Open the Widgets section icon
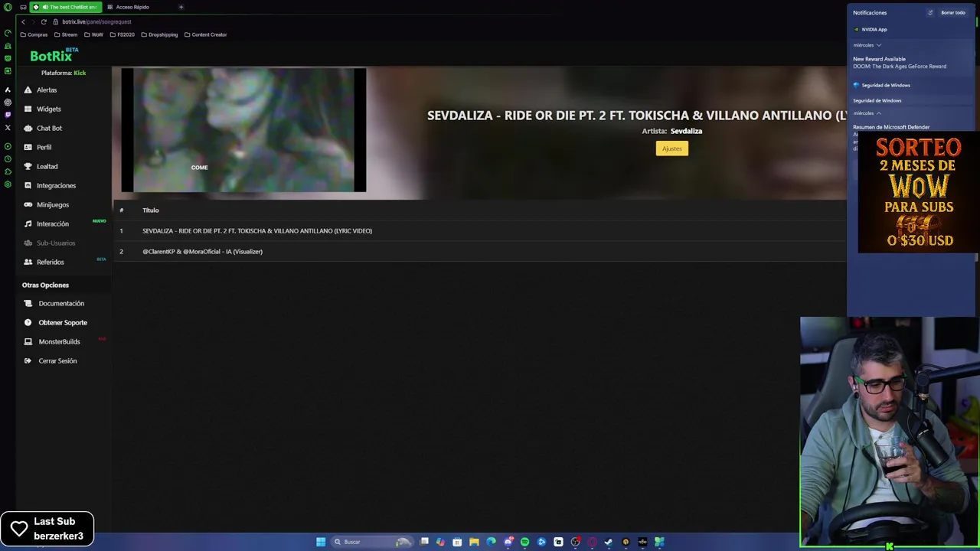Screen dimensions: 980x551 click(28, 109)
